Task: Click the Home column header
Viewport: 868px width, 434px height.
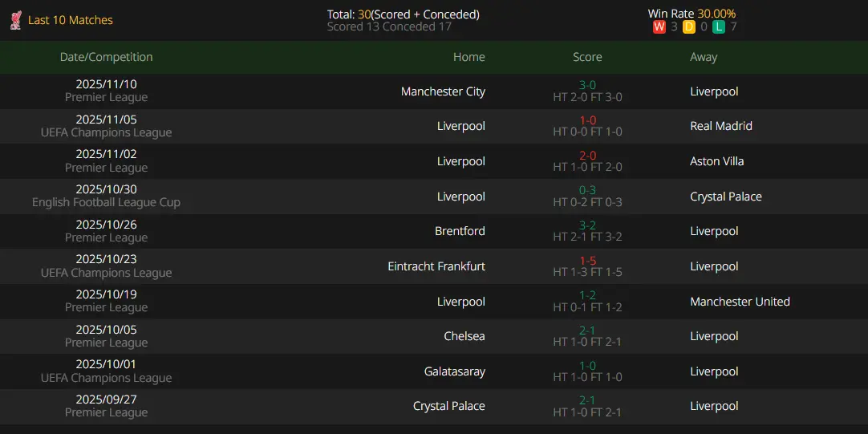Action: coord(468,57)
